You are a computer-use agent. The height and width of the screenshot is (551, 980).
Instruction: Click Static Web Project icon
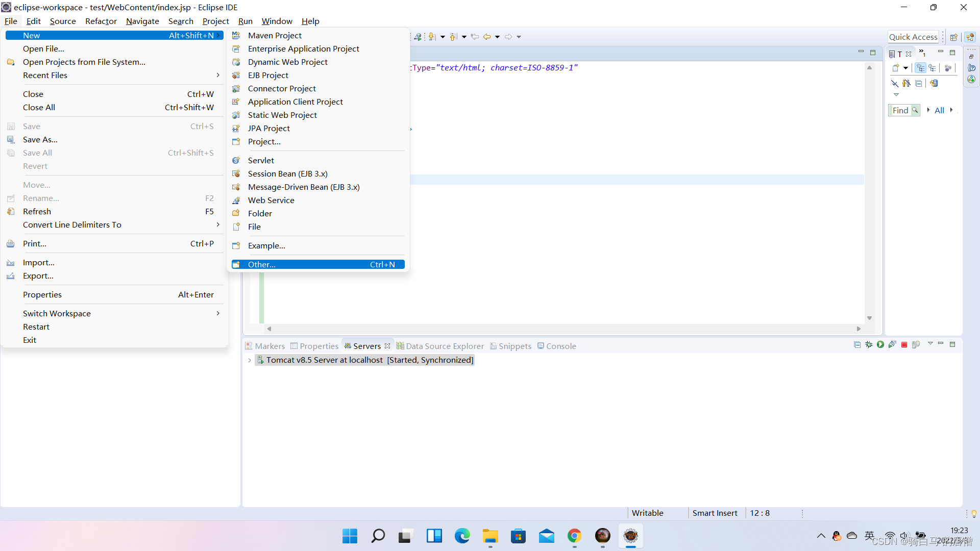coord(236,115)
